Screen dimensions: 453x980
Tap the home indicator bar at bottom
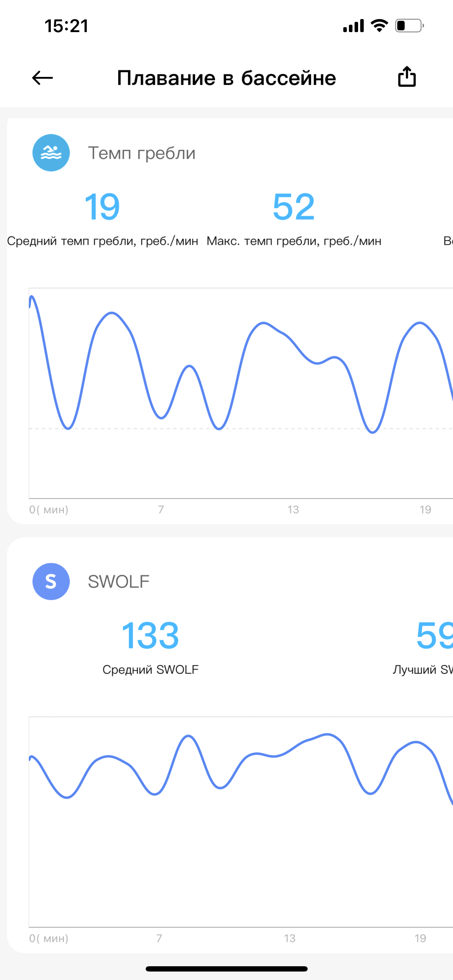[226, 969]
